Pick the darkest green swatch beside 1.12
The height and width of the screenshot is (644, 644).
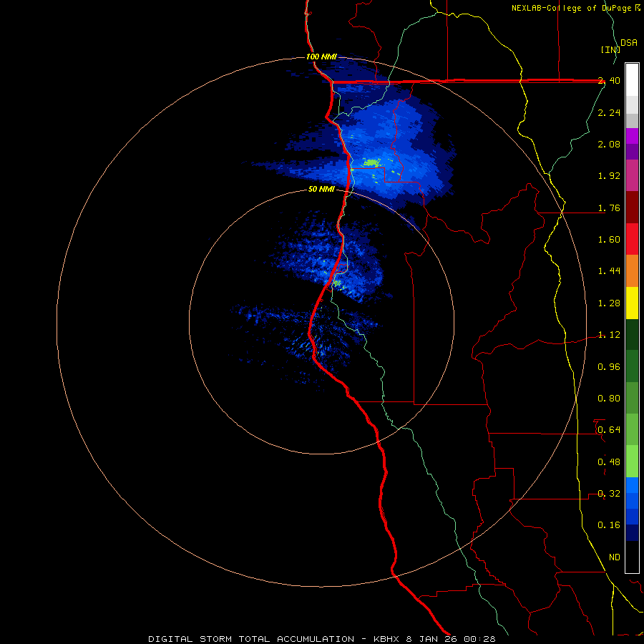[632, 335]
